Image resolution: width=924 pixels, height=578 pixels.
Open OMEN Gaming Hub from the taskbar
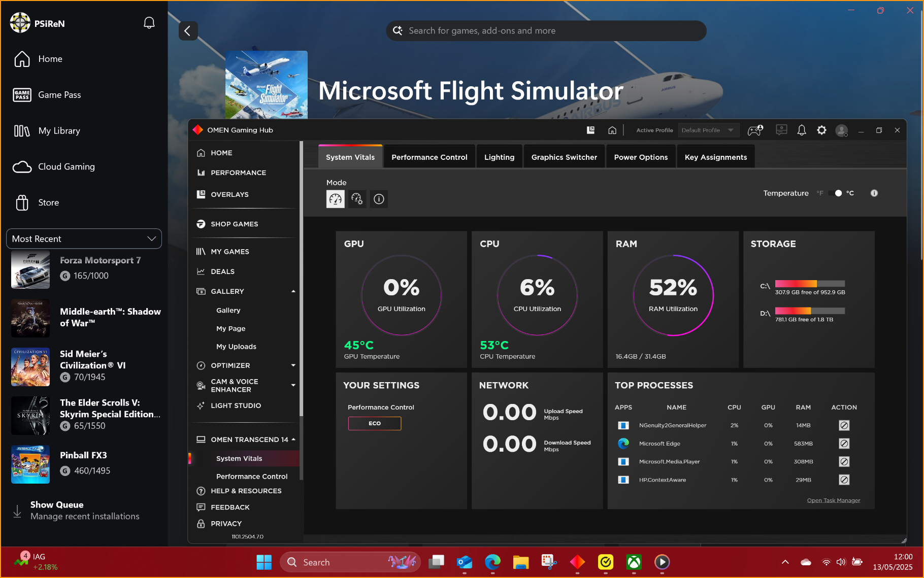click(577, 562)
